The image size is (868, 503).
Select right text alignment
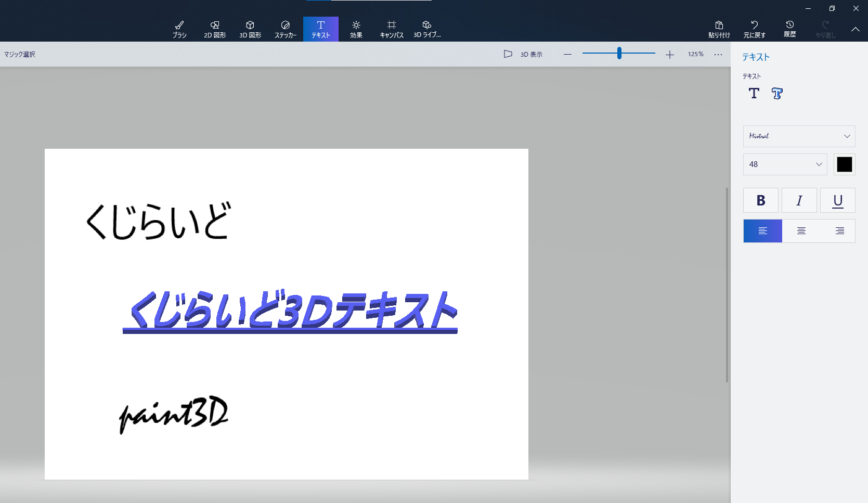point(840,231)
